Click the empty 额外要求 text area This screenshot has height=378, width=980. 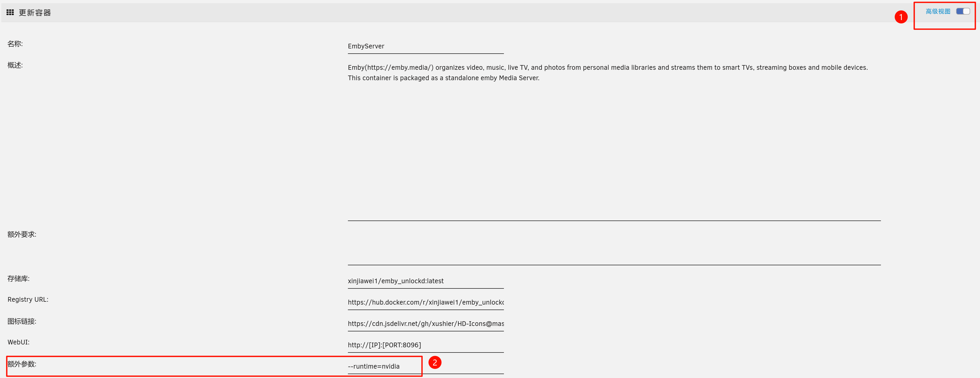pyautogui.click(x=614, y=247)
